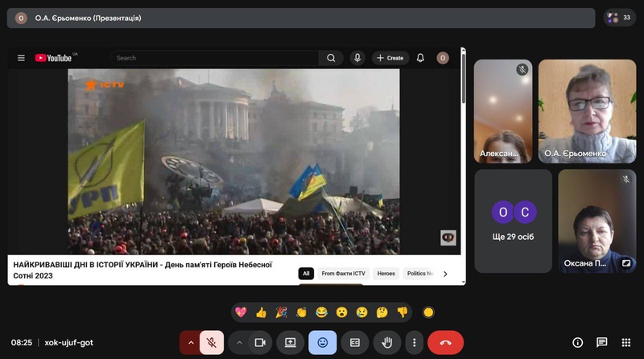Open the chat with everyone panel
Screen dimensions: 644x359
601,342
